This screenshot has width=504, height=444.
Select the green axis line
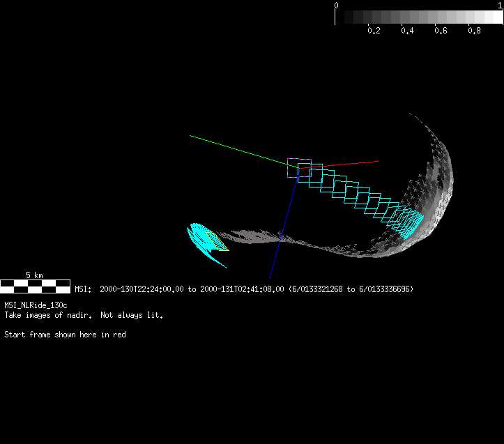point(237,148)
